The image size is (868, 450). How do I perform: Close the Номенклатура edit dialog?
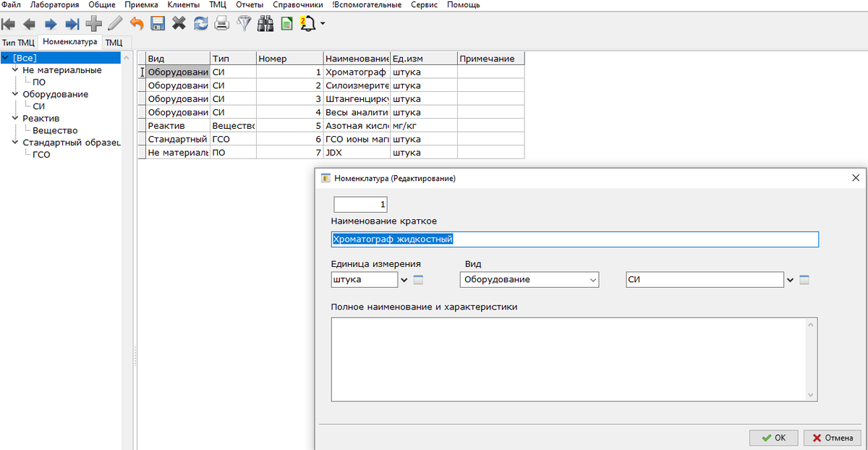point(856,177)
